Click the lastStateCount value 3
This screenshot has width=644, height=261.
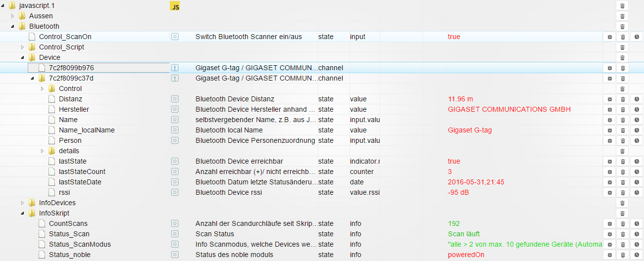[x=449, y=172]
